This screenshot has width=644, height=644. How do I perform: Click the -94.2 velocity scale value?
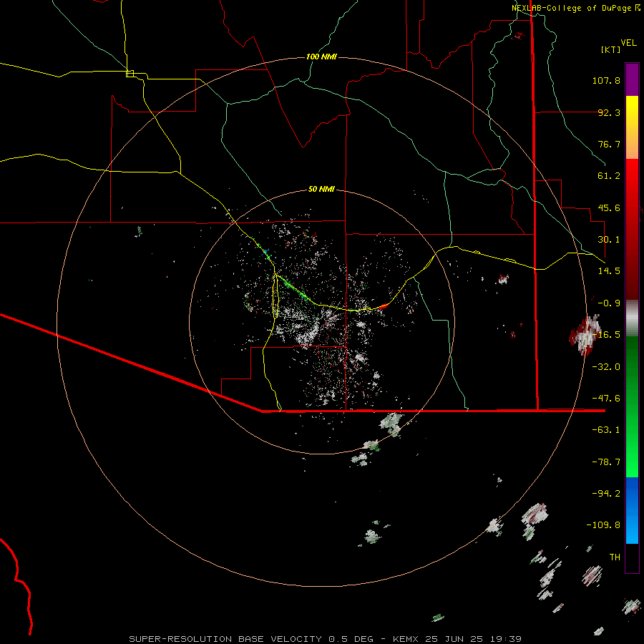tap(606, 493)
